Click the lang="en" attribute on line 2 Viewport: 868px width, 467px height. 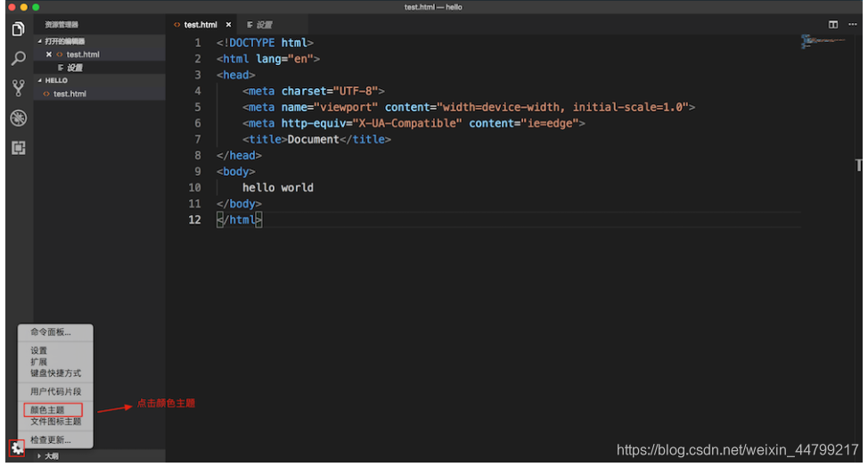[284, 59]
